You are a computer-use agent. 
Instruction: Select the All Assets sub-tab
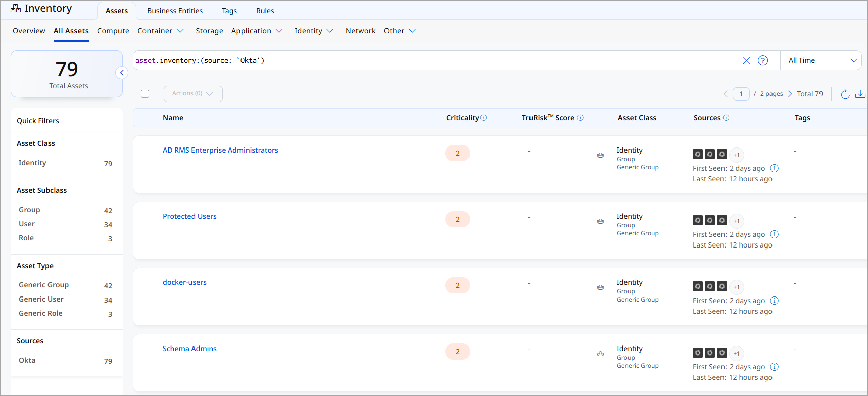click(x=71, y=31)
